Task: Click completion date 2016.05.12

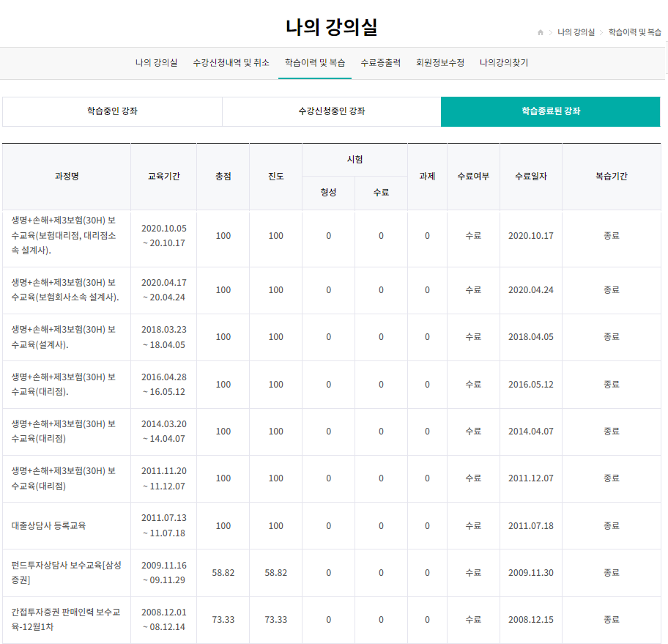Action: pyautogui.click(x=531, y=385)
